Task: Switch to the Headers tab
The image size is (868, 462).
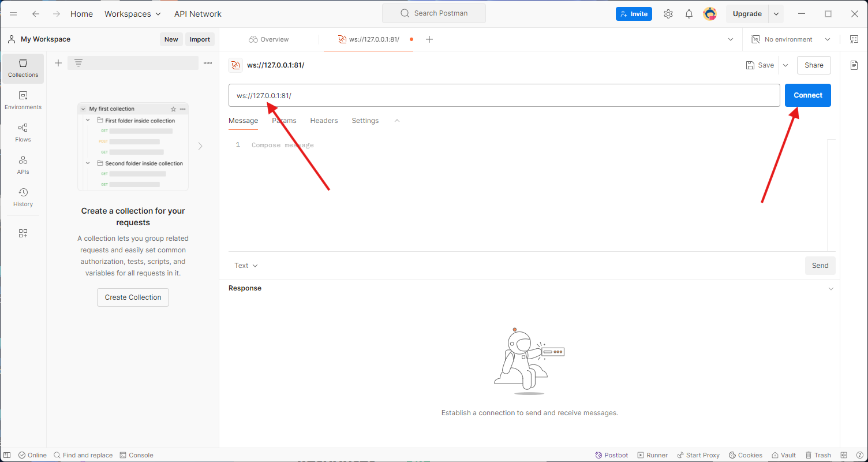Action: coord(324,121)
